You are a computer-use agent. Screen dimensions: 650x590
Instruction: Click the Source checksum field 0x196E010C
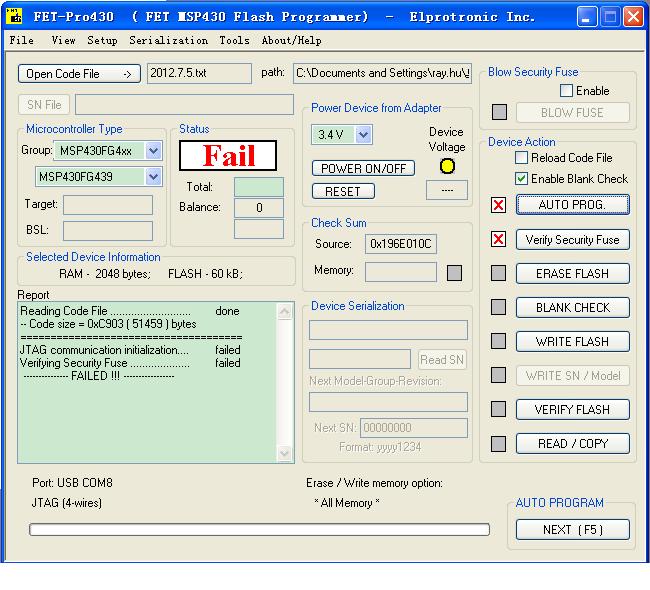tap(401, 244)
